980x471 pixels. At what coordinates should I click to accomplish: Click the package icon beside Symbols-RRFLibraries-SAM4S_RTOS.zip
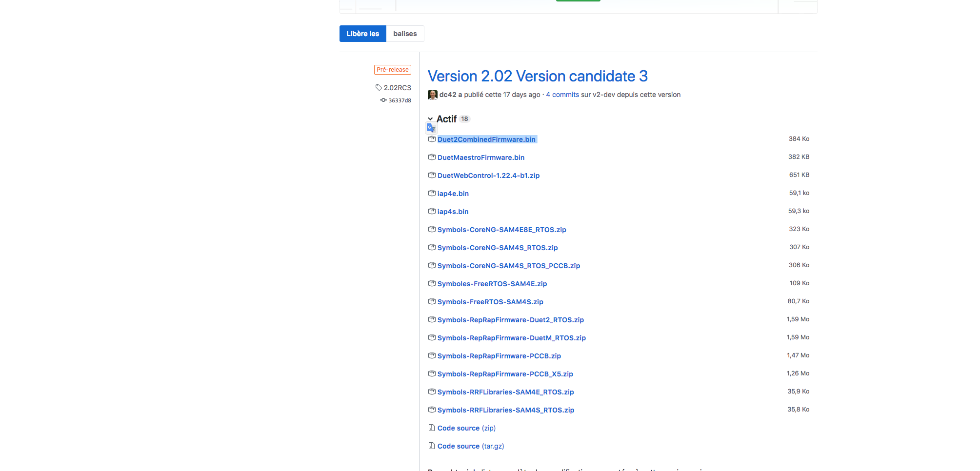click(432, 410)
